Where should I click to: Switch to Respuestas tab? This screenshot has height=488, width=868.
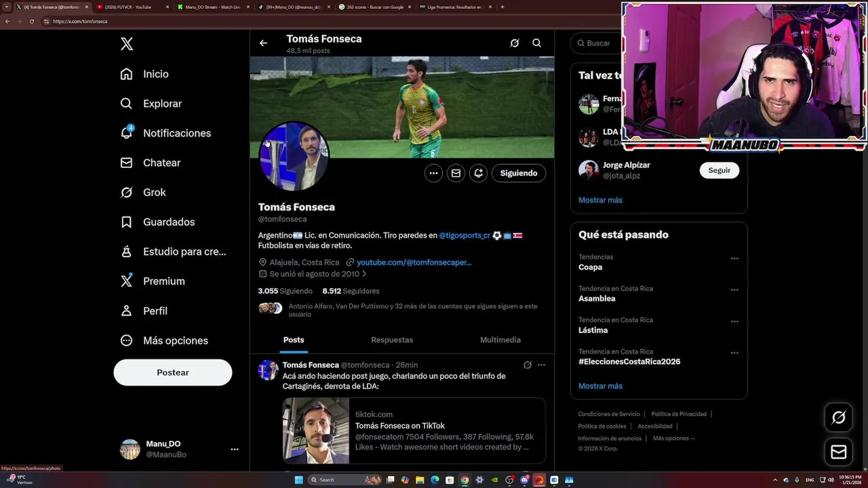[x=392, y=340]
